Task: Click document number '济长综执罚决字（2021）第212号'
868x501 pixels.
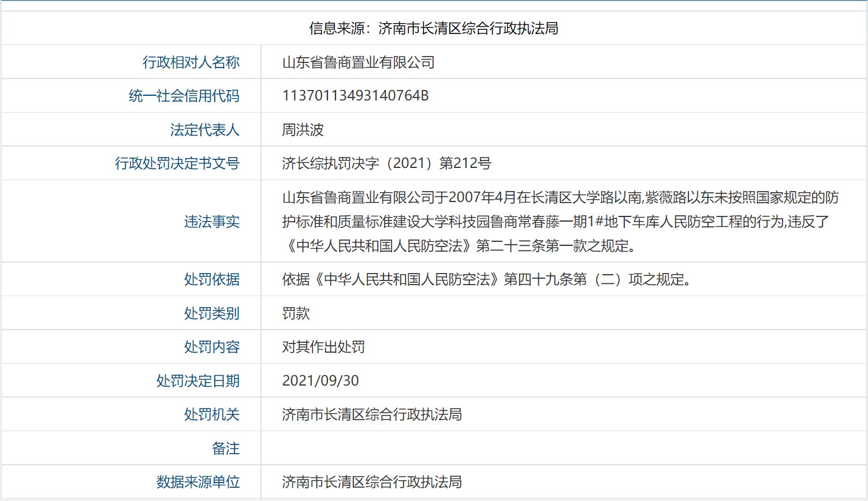Action: click(387, 163)
